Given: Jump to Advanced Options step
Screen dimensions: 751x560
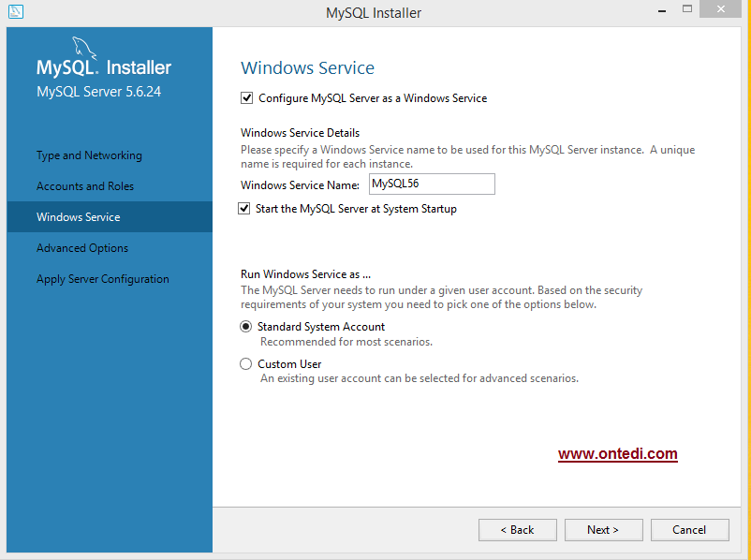Looking at the screenshot, I should point(82,248).
